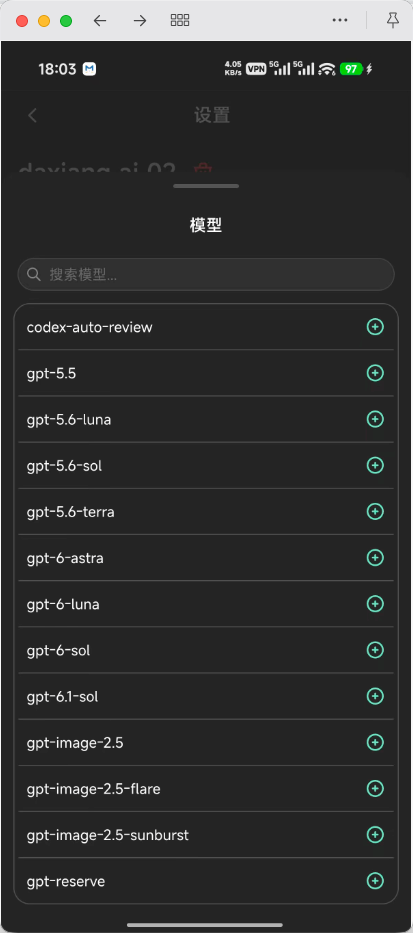Select the gpt-6-sol row text

pyautogui.click(x=58, y=651)
